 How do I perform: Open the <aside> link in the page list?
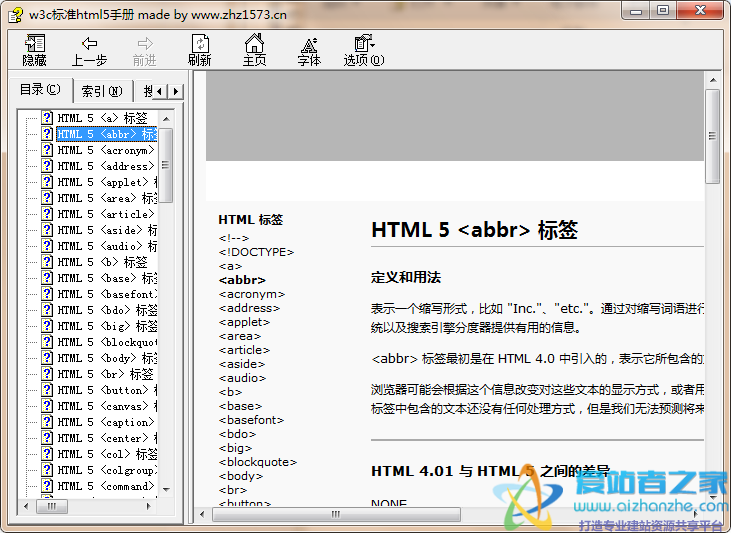tap(241, 364)
